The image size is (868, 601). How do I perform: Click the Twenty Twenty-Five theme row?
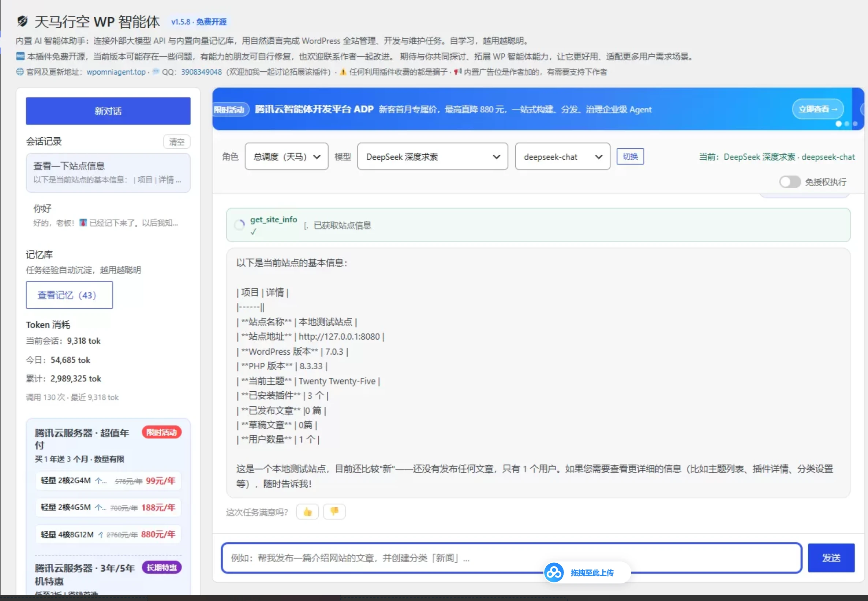(308, 381)
